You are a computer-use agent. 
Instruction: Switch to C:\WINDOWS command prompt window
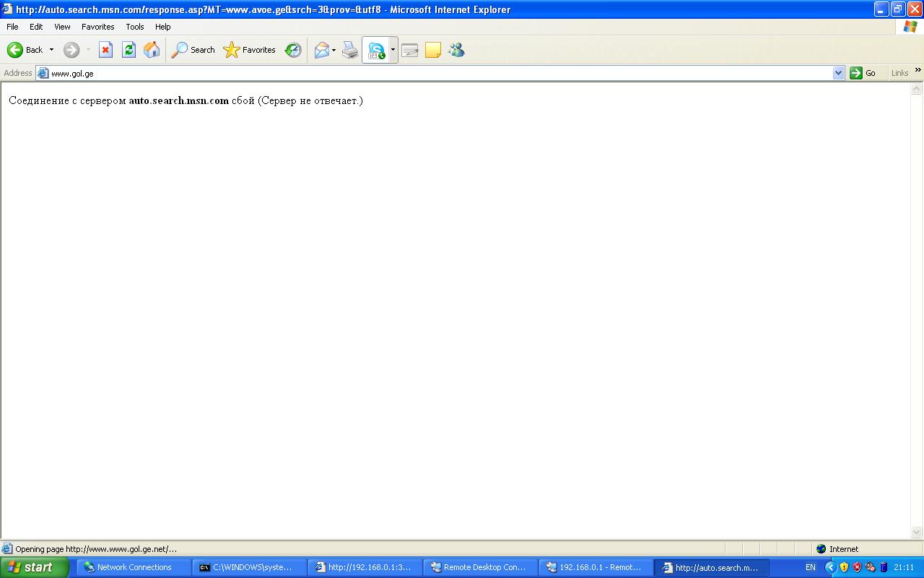pyautogui.click(x=250, y=567)
